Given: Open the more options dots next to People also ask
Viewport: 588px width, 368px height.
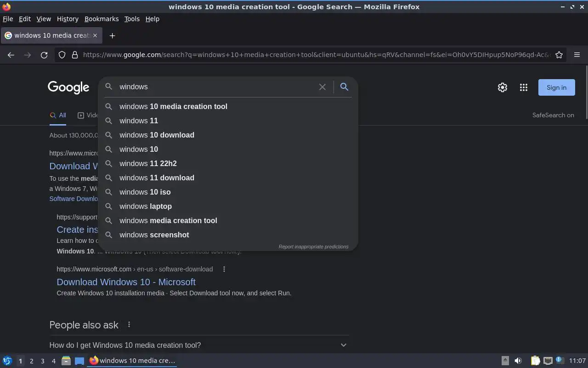Looking at the screenshot, I should [129, 325].
